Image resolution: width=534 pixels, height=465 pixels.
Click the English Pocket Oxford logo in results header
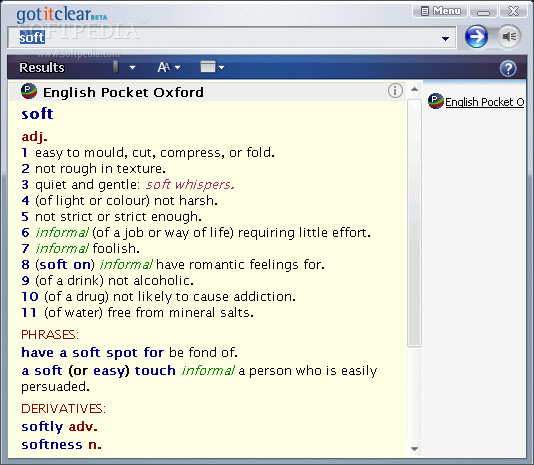point(29,91)
